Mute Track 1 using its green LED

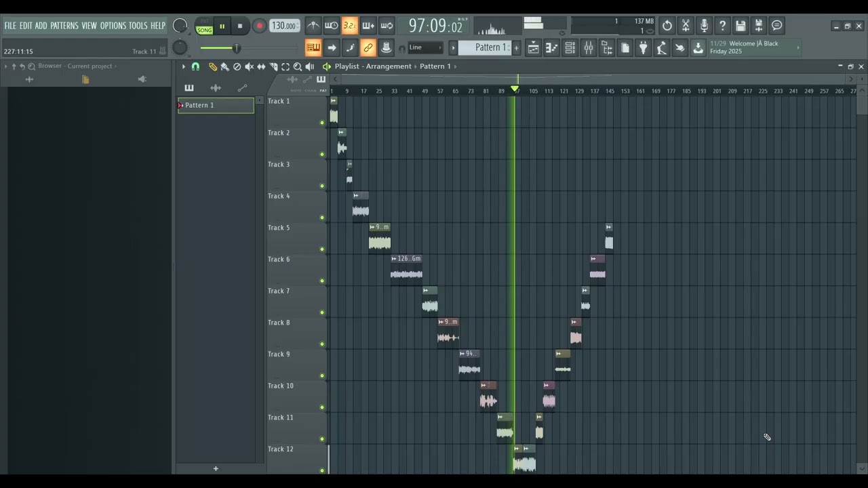point(322,123)
